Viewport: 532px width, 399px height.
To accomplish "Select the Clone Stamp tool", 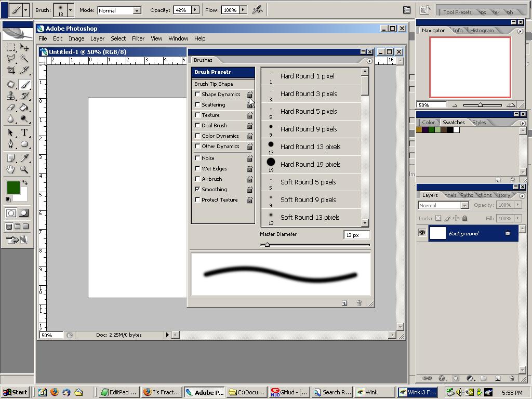I will [x=10, y=96].
